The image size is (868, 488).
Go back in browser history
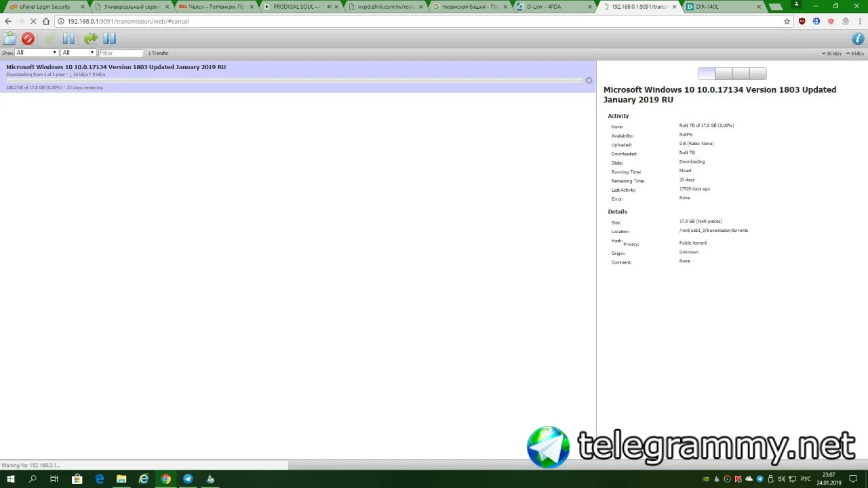[x=8, y=21]
